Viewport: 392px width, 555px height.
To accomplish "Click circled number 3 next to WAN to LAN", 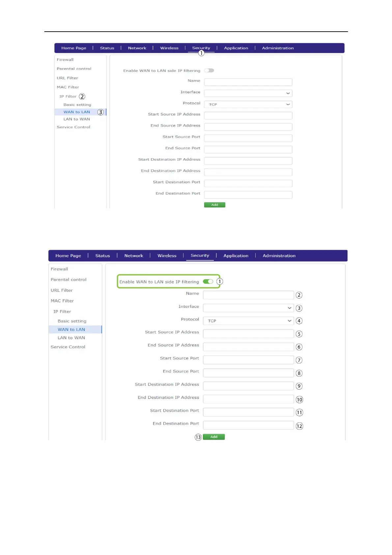I will point(100,112).
